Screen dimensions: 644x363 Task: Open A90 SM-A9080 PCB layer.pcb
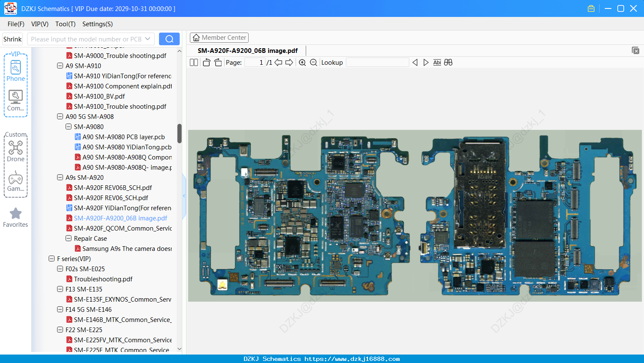[x=123, y=137]
